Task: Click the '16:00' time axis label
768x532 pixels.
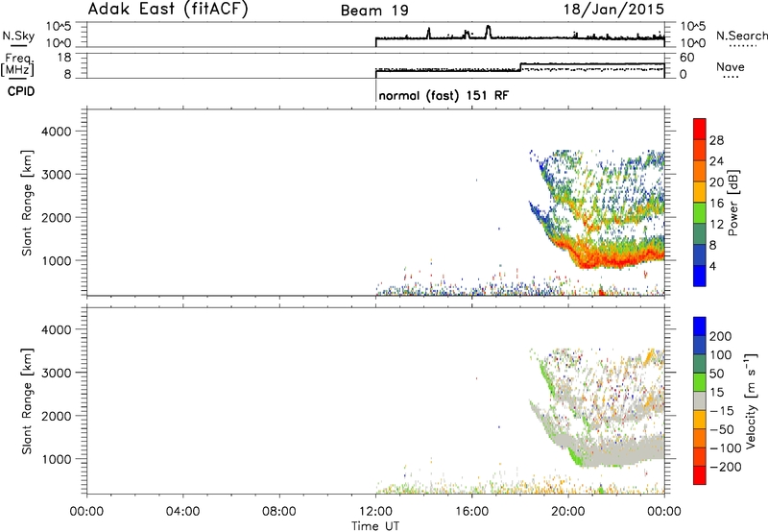Action: click(x=472, y=512)
